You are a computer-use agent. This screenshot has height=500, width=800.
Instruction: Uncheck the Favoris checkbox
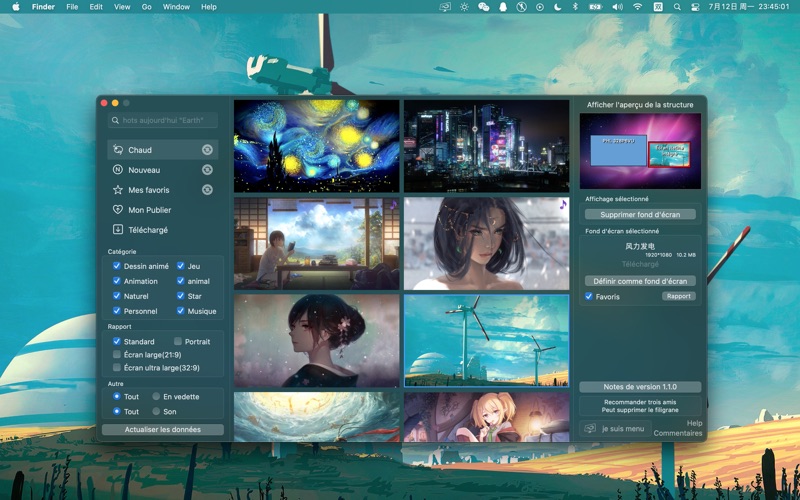[589, 296]
